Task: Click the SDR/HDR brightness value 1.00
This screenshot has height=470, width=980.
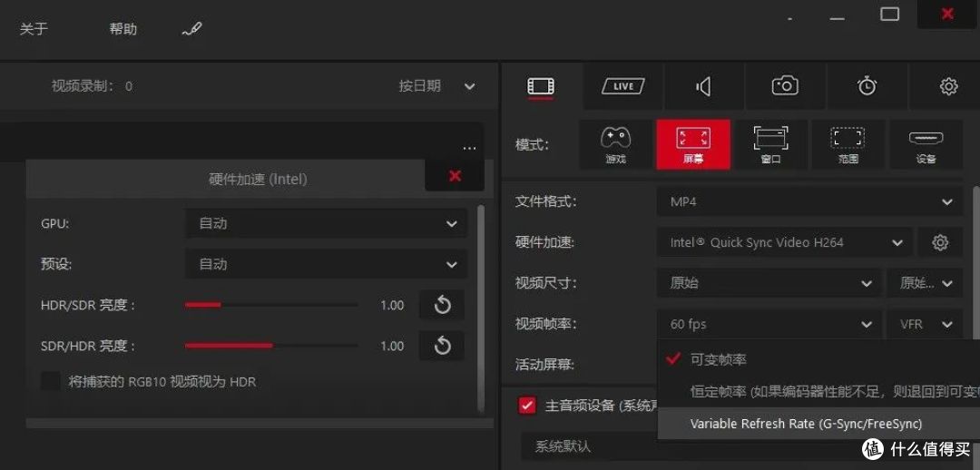Action: 392,347
